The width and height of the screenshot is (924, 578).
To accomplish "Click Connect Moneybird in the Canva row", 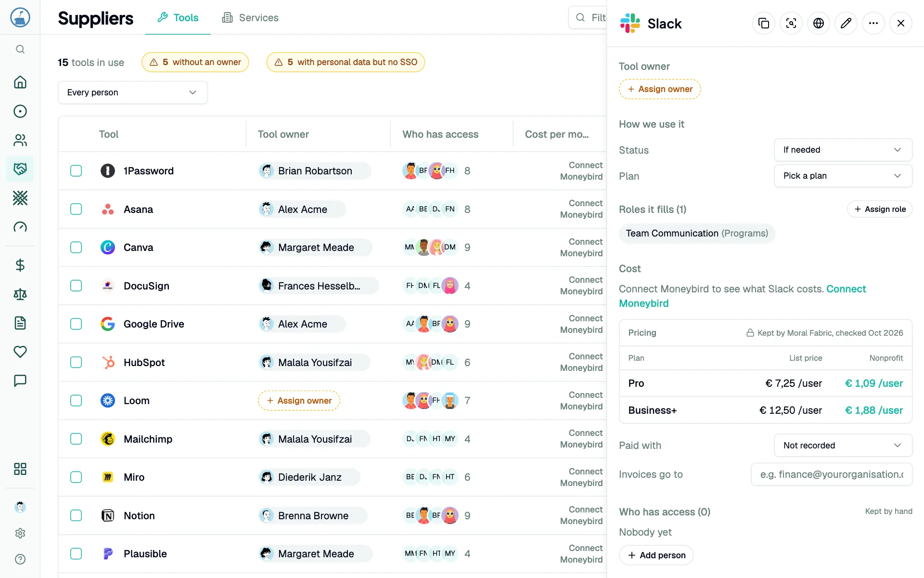I will (581, 248).
